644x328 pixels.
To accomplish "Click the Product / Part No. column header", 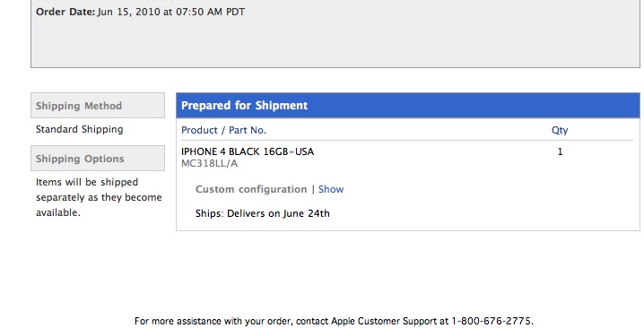I will point(224,130).
